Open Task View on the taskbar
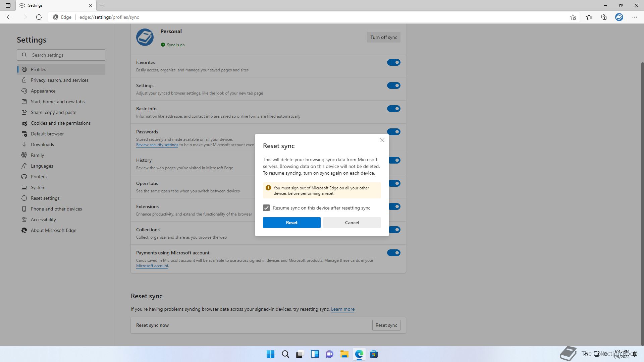This screenshot has width=644, height=362. (x=300, y=354)
